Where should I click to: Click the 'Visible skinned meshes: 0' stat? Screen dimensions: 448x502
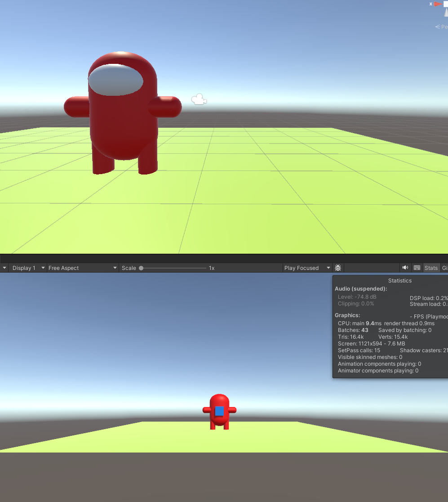[x=370, y=357]
